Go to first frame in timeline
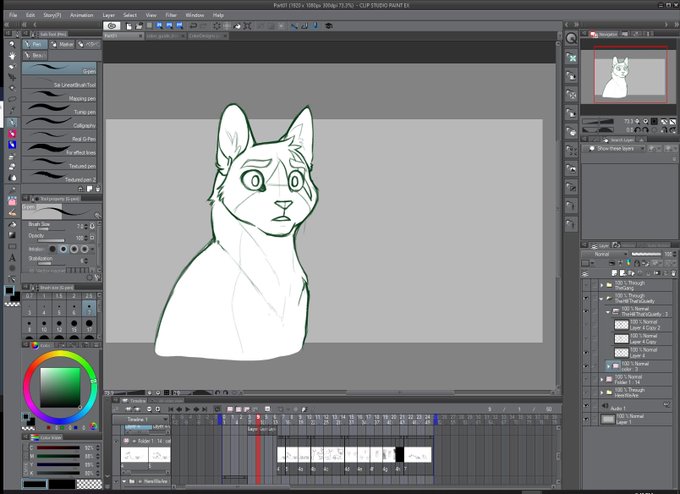The height and width of the screenshot is (494, 680). coord(170,409)
